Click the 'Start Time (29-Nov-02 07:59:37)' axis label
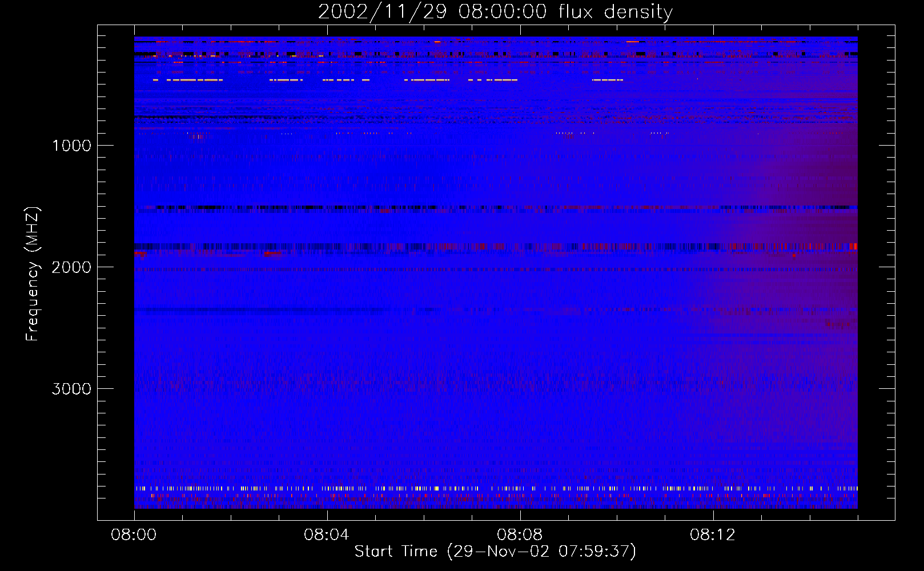 495,552
